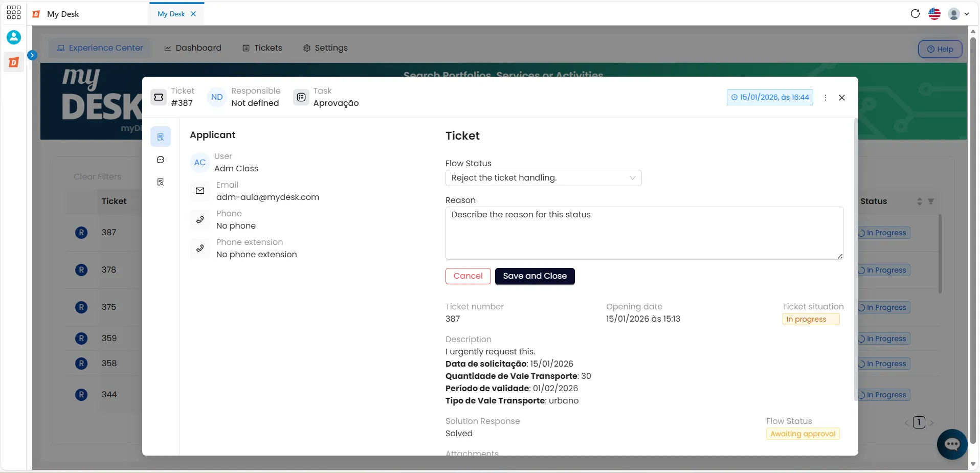Screen dimensions: 980x473
Task: Open the user account avatar menu
Action: coord(959,14)
